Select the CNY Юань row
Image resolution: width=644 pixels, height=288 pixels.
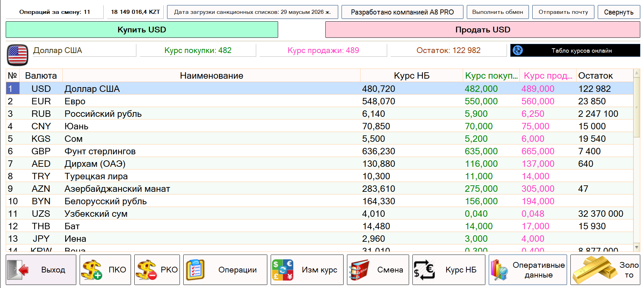[x=320, y=126]
